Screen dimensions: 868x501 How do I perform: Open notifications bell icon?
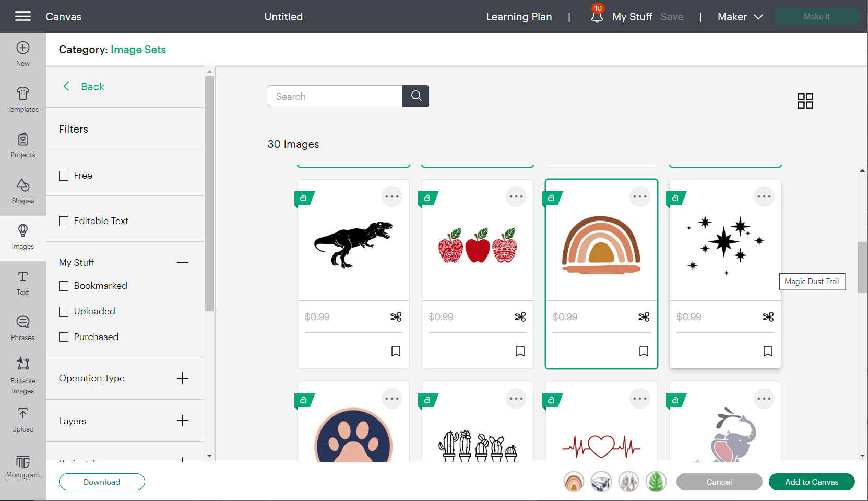(597, 17)
